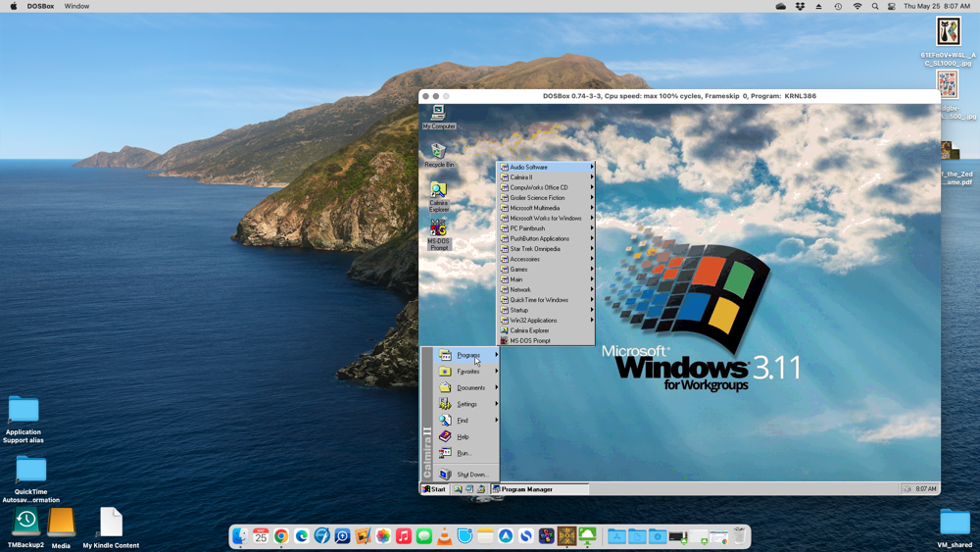Expand the Favorites submenu in Start menu
Image resolution: width=980 pixels, height=552 pixels.
coord(468,372)
